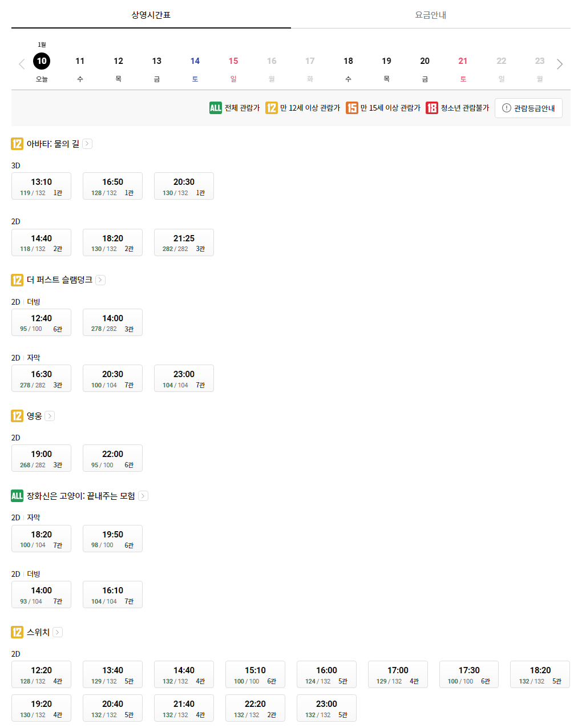Select 스위치 14:40 showing
Screen dimensions: 582x728
click(x=184, y=674)
